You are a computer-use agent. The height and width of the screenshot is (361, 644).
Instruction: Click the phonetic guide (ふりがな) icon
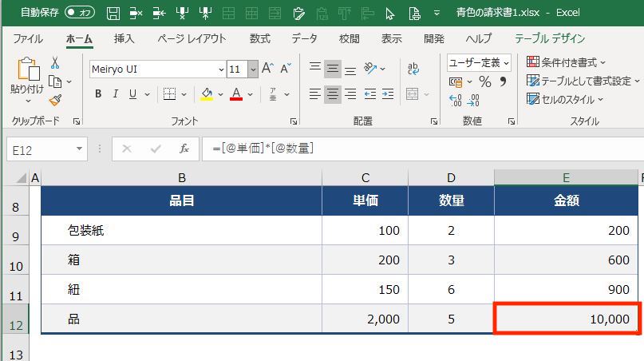[x=273, y=94]
